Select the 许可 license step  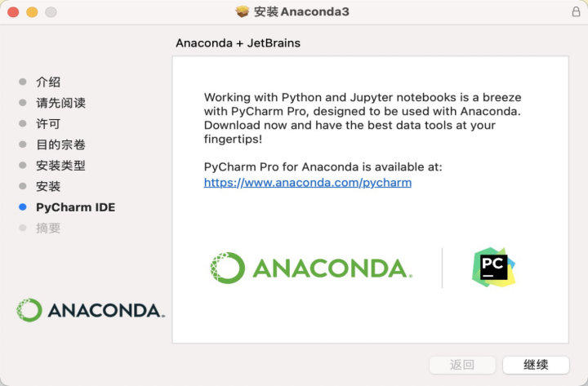click(48, 124)
